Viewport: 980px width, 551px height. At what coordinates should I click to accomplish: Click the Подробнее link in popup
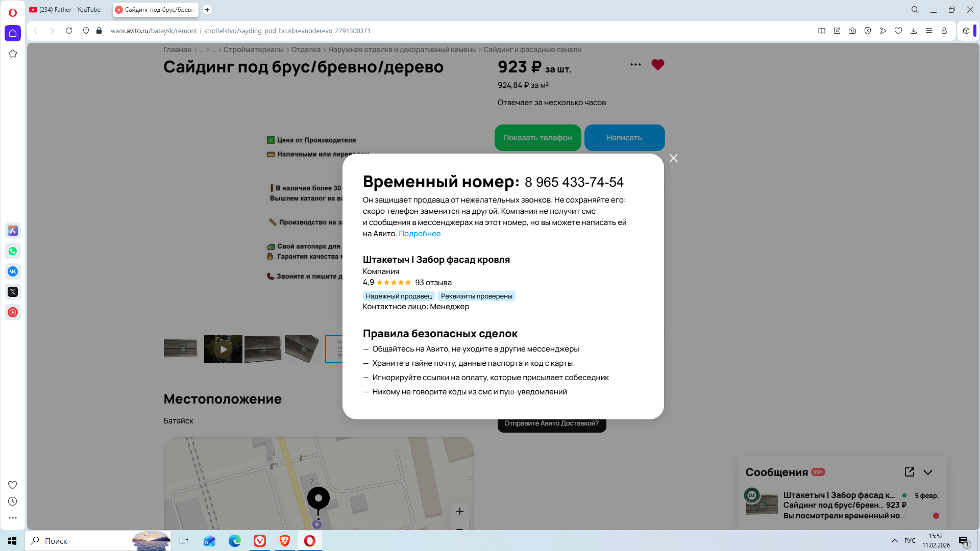click(419, 234)
